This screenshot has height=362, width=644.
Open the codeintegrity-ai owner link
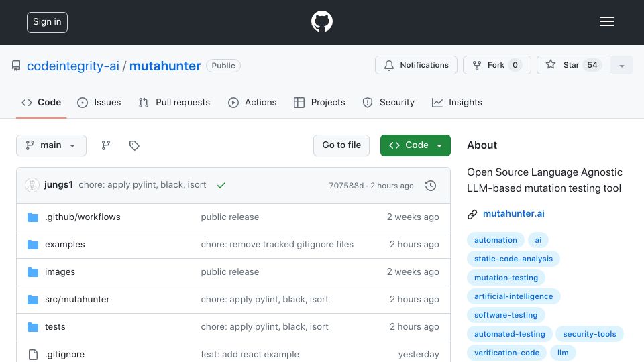73,66
